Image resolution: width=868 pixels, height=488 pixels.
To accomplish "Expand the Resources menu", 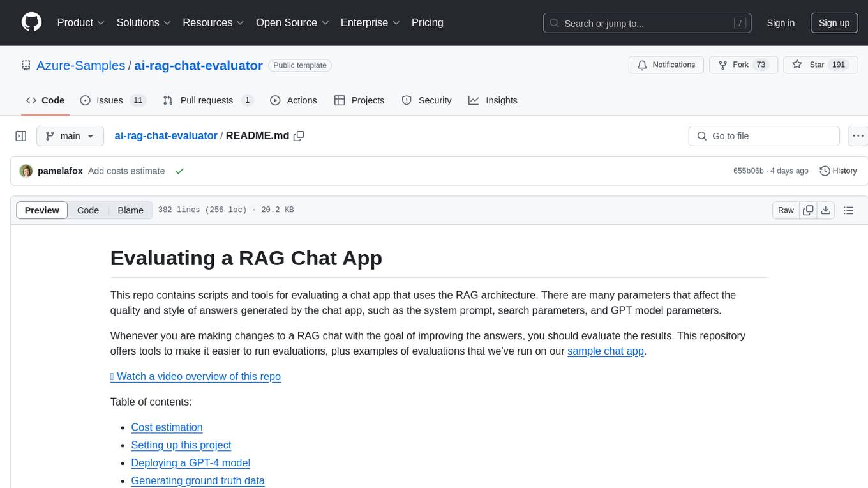I will pos(214,22).
